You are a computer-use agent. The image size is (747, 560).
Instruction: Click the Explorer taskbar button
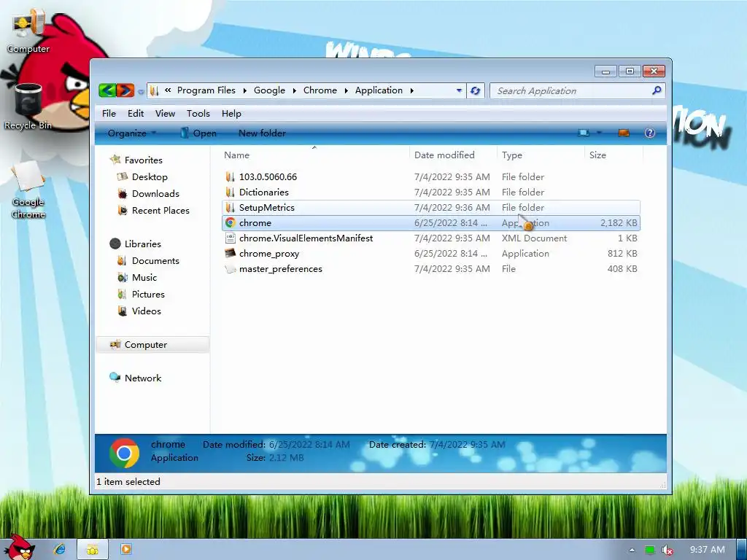click(93, 550)
